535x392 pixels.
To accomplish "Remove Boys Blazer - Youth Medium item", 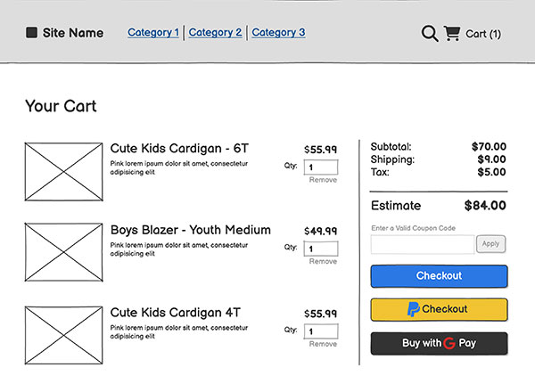I will (x=323, y=261).
